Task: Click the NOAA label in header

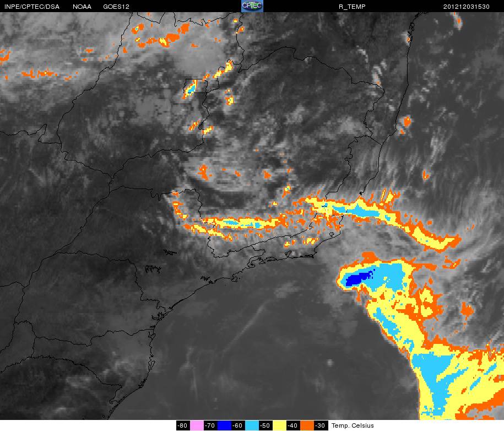Action: point(82,7)
